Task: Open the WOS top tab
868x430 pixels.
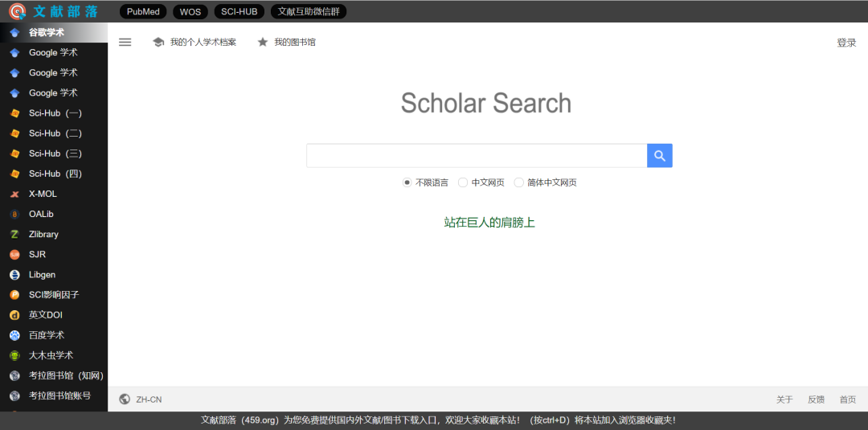Action: (190, 11)
